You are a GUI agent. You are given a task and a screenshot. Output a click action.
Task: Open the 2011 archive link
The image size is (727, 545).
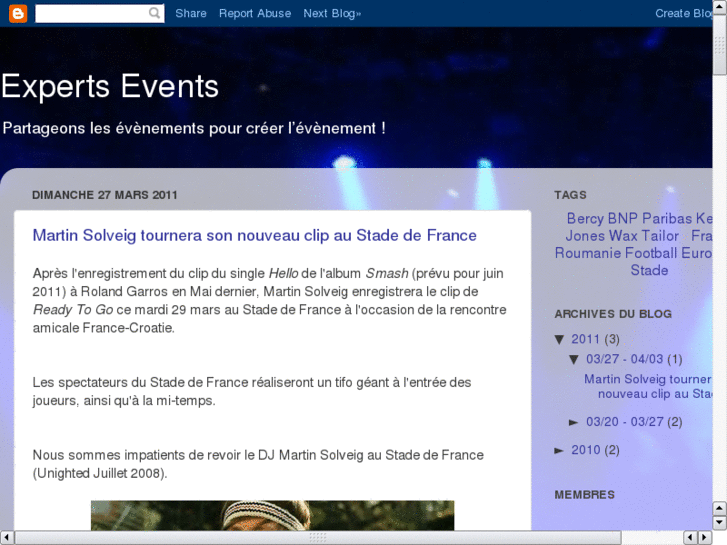(585, 339)
